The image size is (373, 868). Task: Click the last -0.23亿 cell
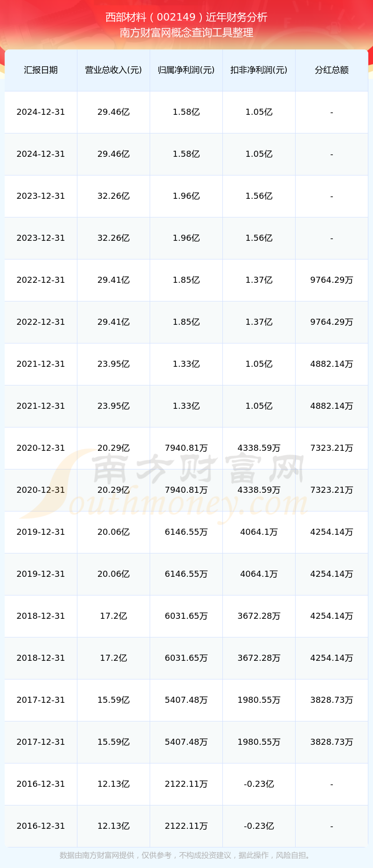coord(259,826)
